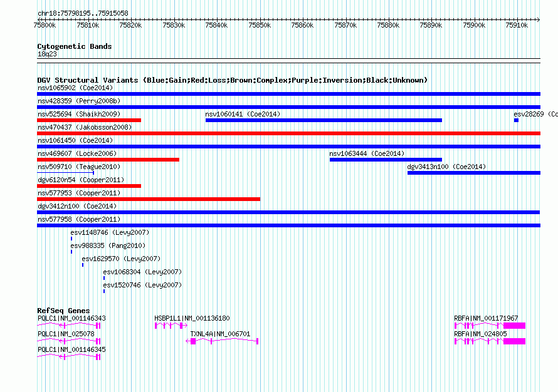Select the nsv1060141 (Coe2014) blue bar

(x=324, y=120)
